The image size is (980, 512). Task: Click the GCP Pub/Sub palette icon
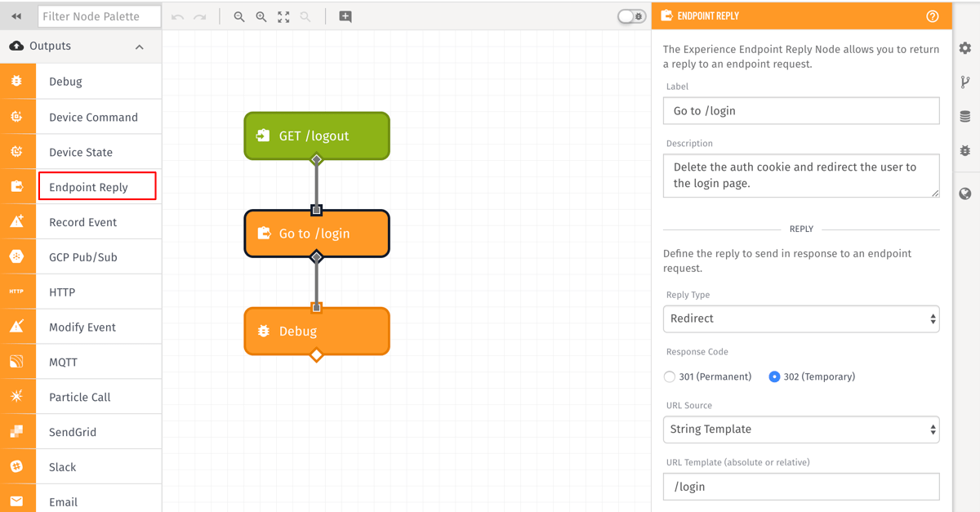[x=17, y=257]
